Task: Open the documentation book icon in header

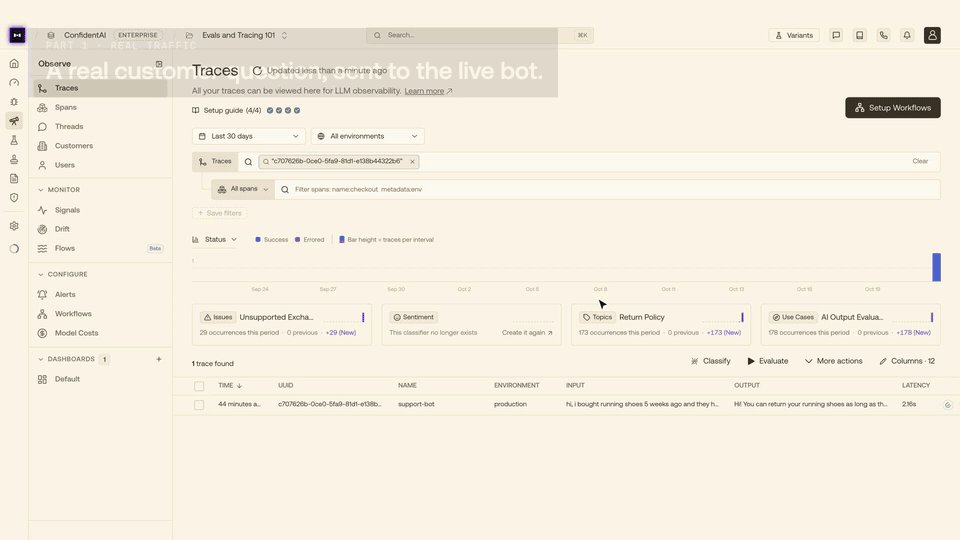Action: (860, 36)
